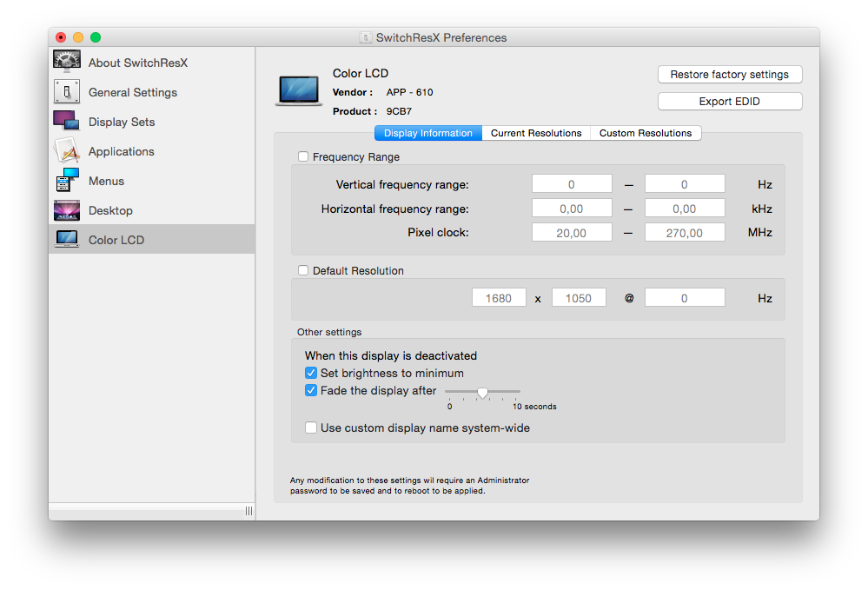Click the Export EDID button

(730, 102)
